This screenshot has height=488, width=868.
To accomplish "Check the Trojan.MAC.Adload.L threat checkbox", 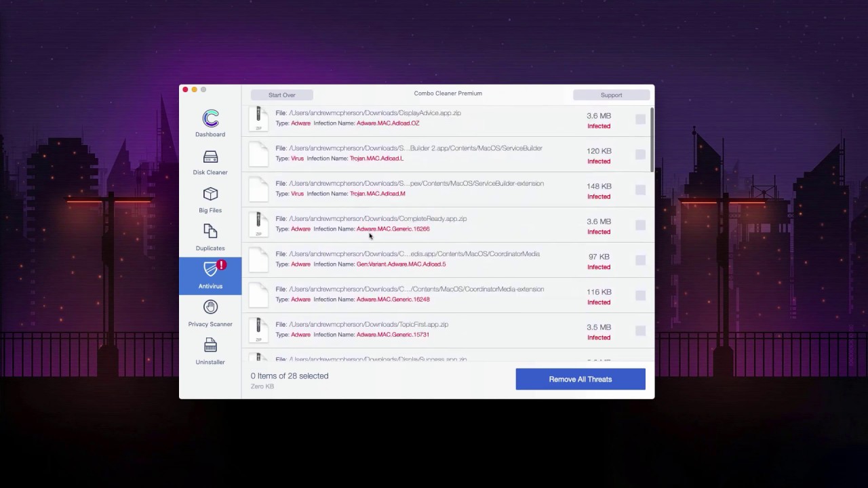I will pyautogui.click(x=640, y=155).
